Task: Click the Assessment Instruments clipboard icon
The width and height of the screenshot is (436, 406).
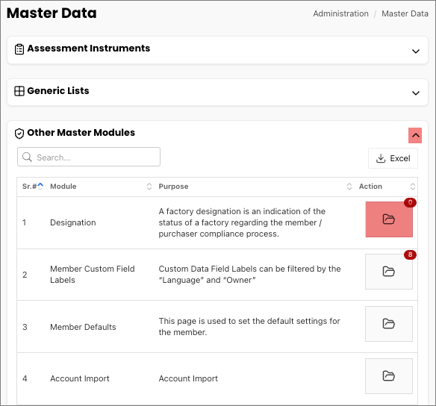Action: [19, 49]
